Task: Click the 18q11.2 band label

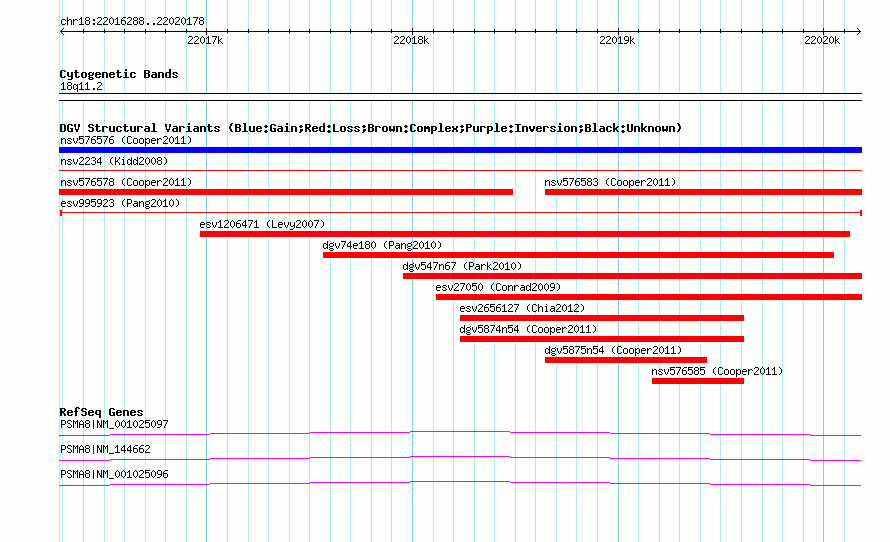Action: [81, 86]
